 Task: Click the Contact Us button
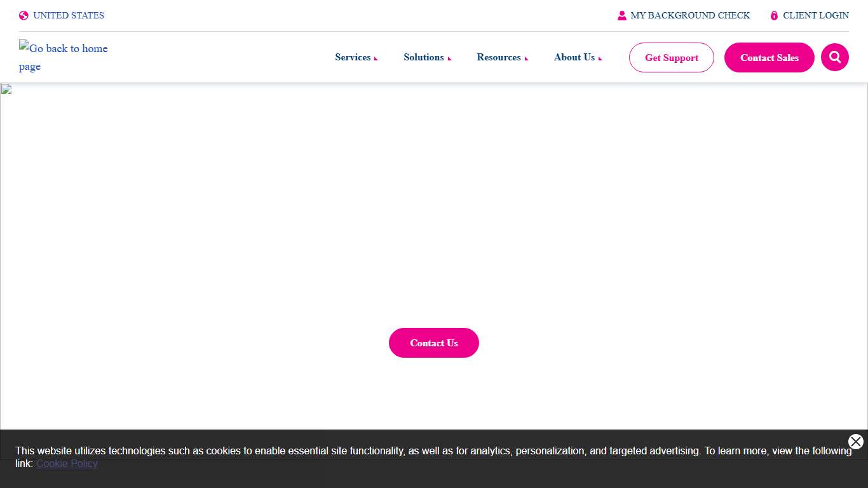pyautogui.click(x=433, y=343)
